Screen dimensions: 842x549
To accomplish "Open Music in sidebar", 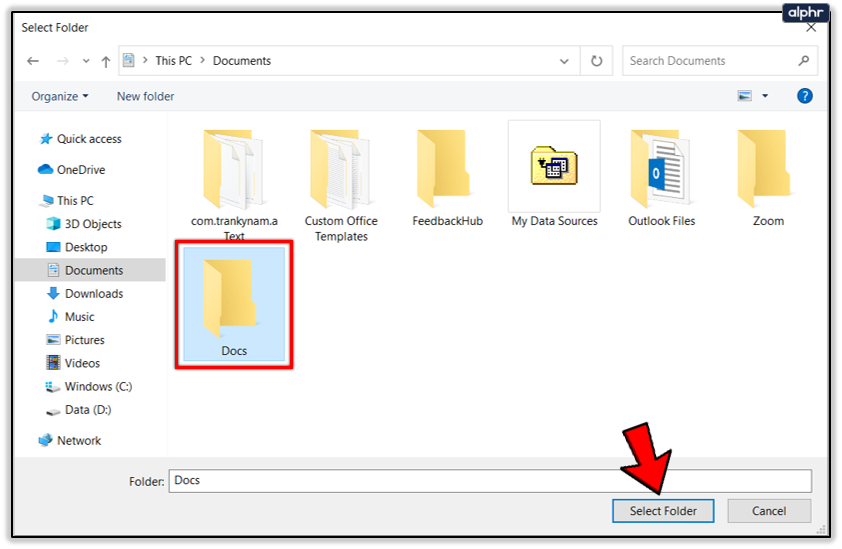I will tap(71, 317).
